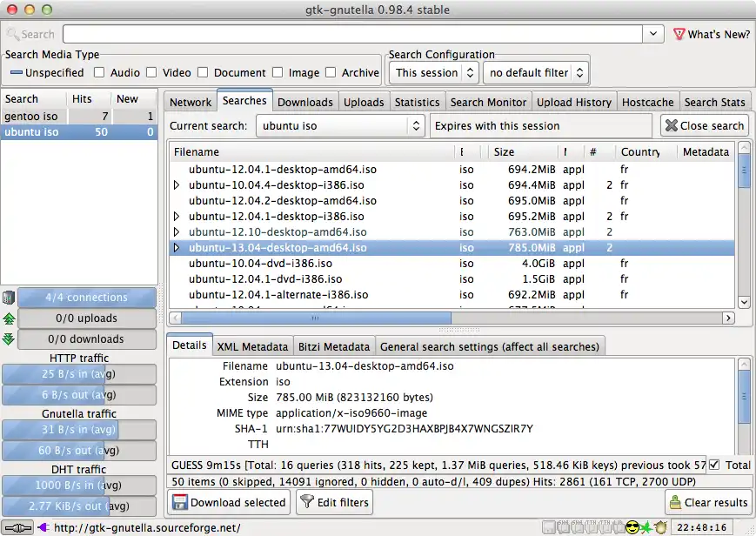Expand the ubuntu-12.10-desktop-amd64.iso row

tap(177, 232)
